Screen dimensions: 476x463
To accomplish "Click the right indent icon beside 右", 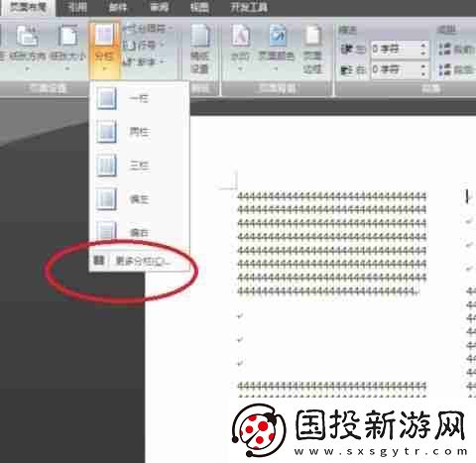I will [x=346, y=70].
